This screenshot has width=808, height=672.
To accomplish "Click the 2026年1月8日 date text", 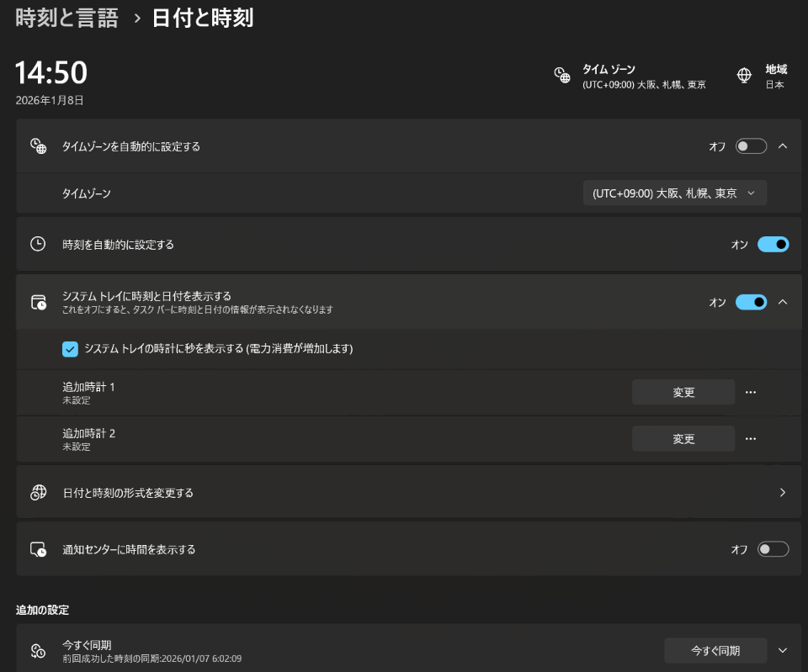I will point(50,100).
